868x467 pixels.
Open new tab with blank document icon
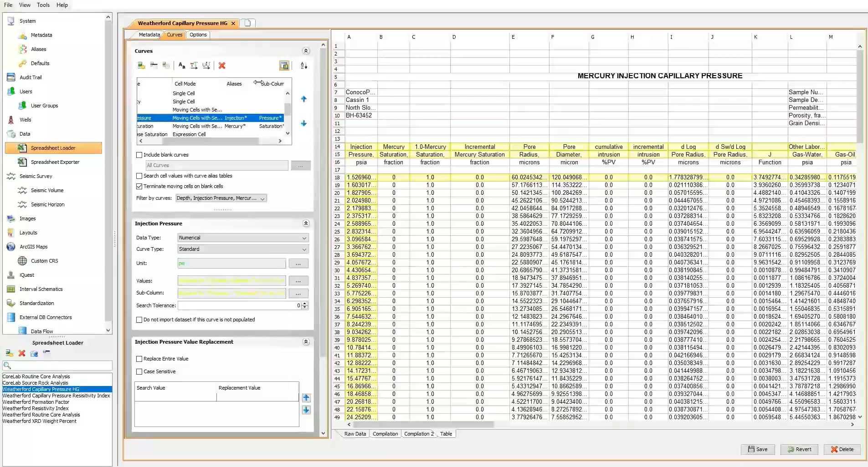coord(247,23)
